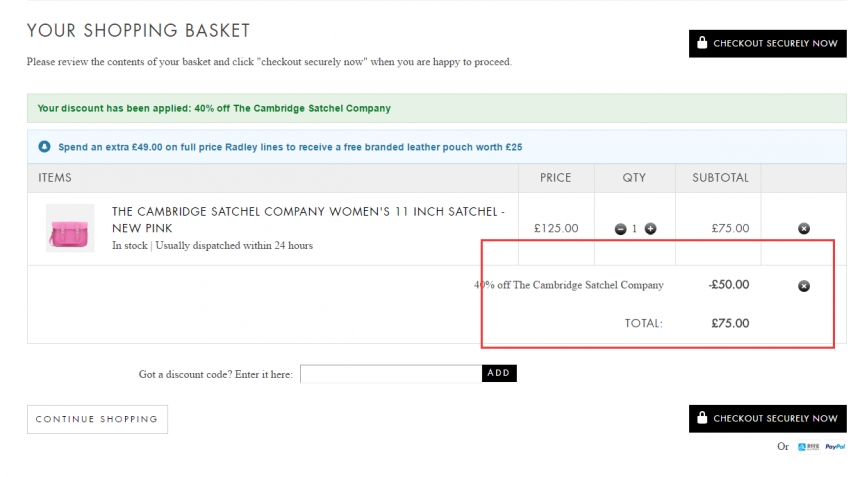
Task: Select the Radley free pouch offer text
Action: (290, 147)
